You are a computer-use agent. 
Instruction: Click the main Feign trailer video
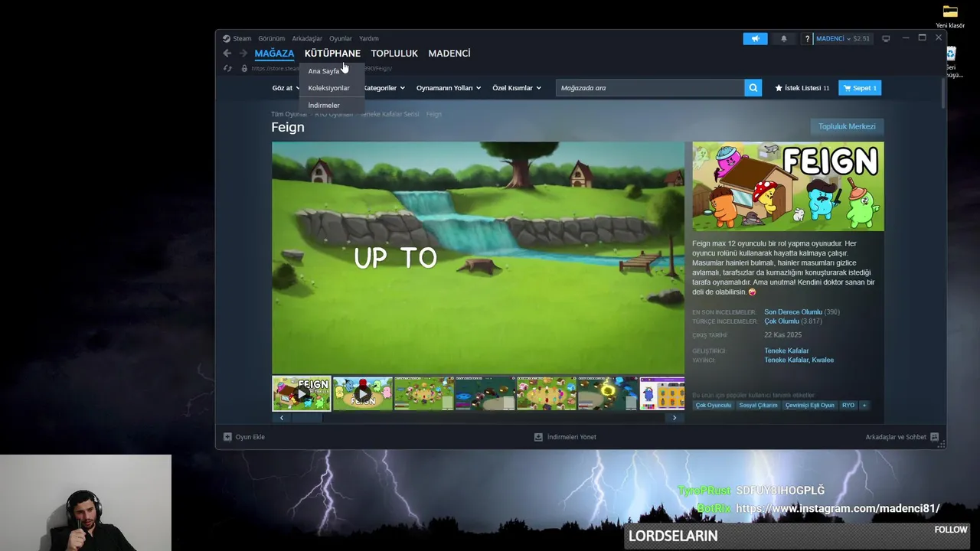478,258
